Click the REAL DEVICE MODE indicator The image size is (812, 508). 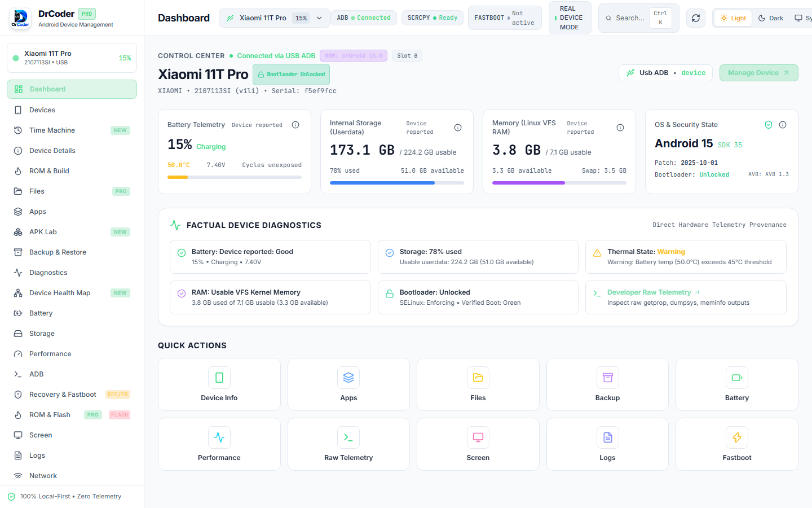coord(570,18)
